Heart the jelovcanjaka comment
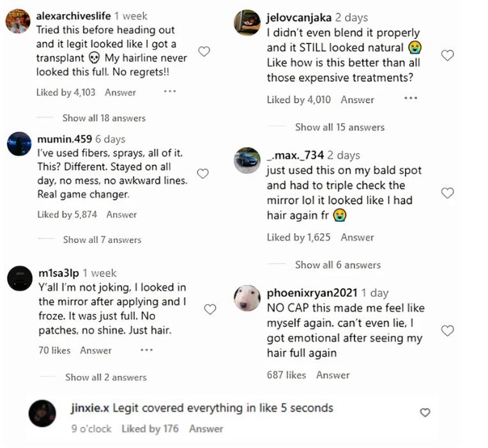Screen dimensions: 488x448 pos(448,56)
